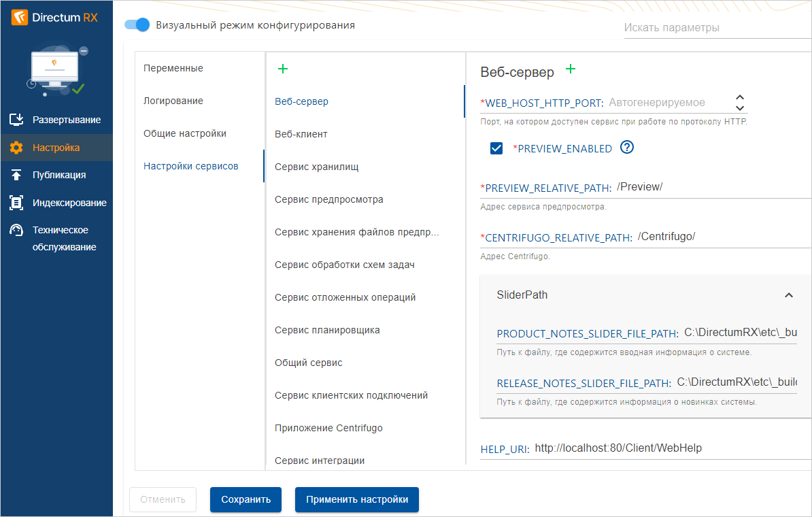Click the Развертывание download icon in sidebar
Viewport: 812px width, 517px height.
[x=16, y=120]
